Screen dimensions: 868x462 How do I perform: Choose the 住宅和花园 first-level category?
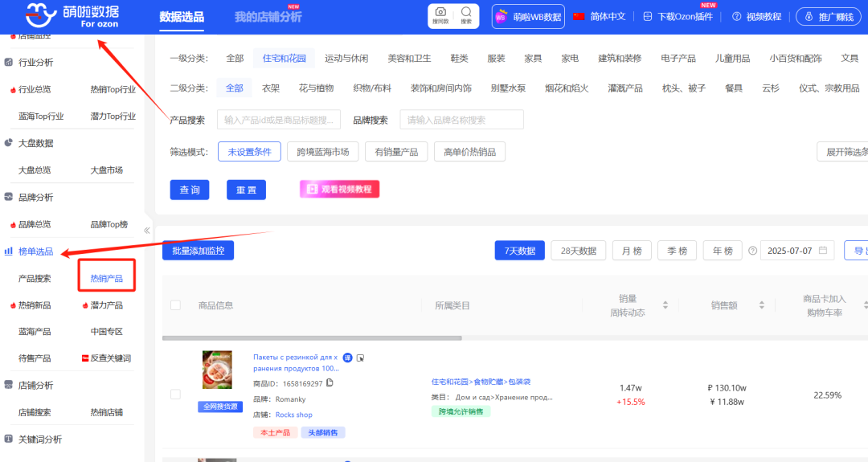tap(284, 58)
